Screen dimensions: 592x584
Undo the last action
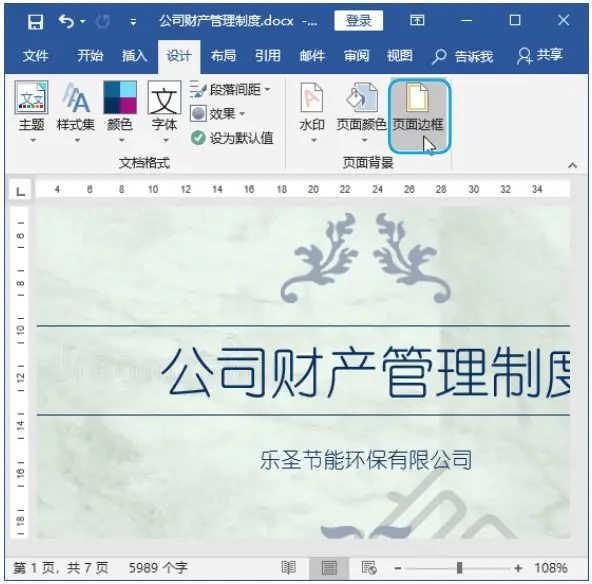[x=66, y=21]
